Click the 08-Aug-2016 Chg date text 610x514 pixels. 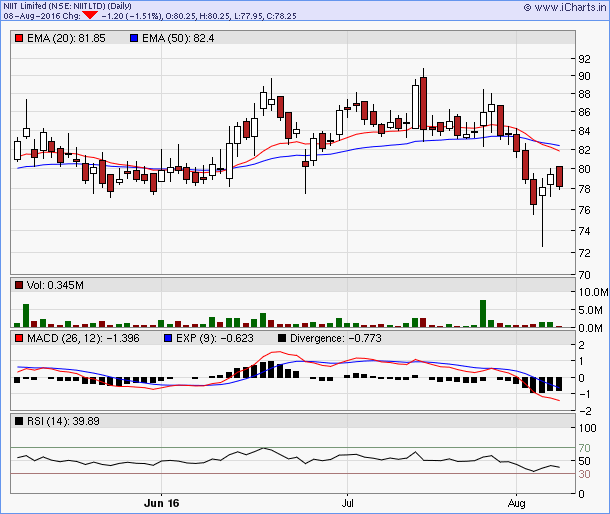point(42,16)
